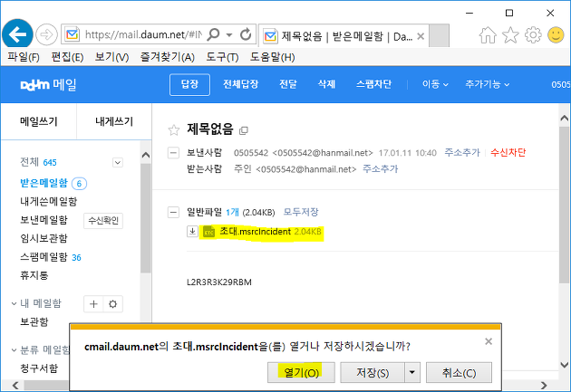
Task: Click 취소(C) in download prompt
Action: pos(459,372)
